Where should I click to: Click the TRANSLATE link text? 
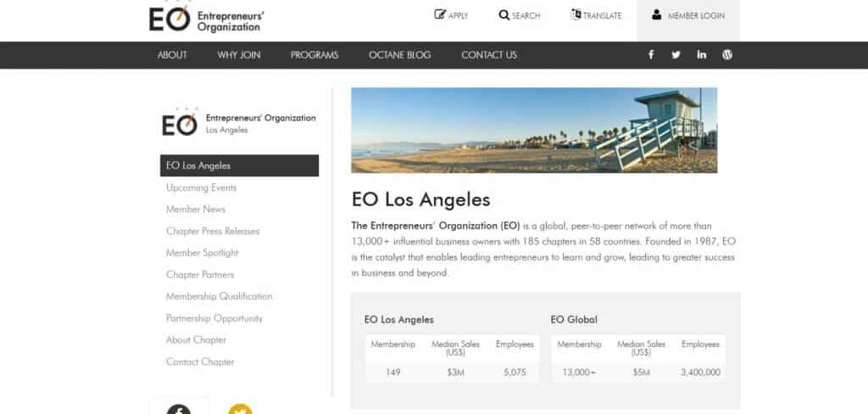(603, 16)
